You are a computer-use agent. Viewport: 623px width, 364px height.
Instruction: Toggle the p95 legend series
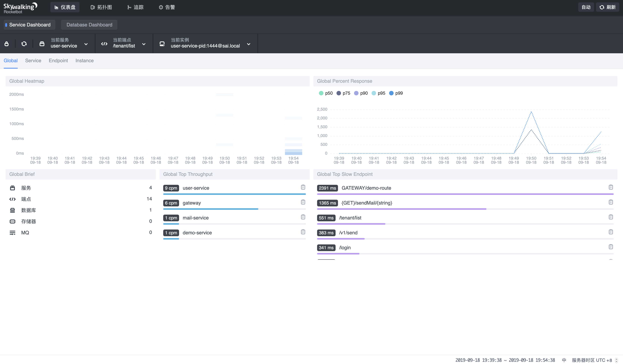tap(378, 93)
